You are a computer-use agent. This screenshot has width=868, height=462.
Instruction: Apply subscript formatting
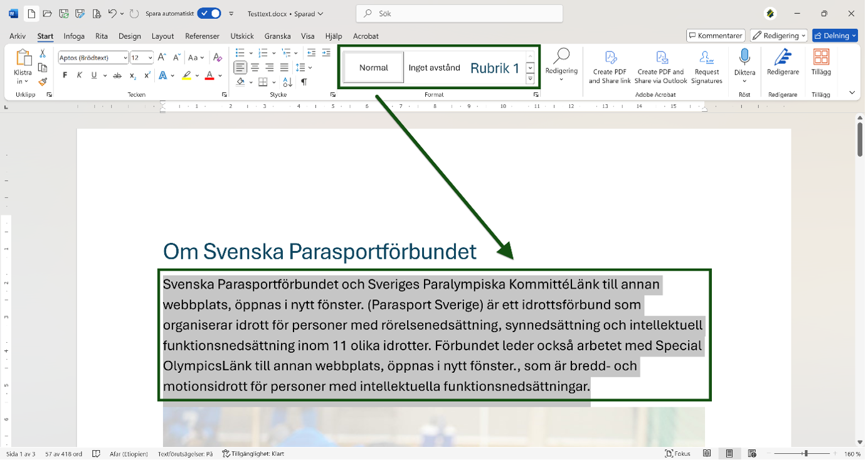(x=133, y=75)
